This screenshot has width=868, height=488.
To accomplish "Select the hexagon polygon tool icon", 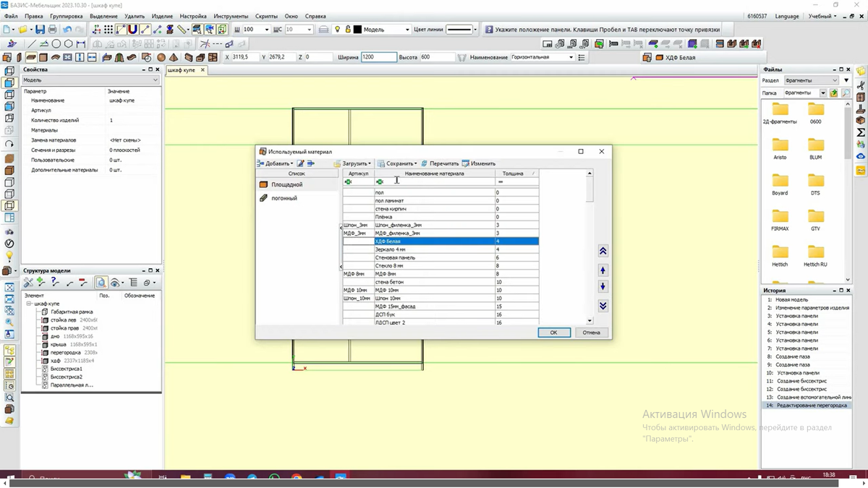I will click(68, 44).
